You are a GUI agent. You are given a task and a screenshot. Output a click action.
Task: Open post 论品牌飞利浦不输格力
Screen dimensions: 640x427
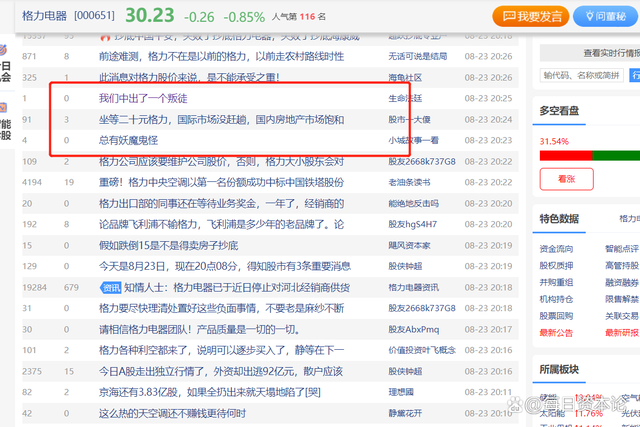coord(221,225)
